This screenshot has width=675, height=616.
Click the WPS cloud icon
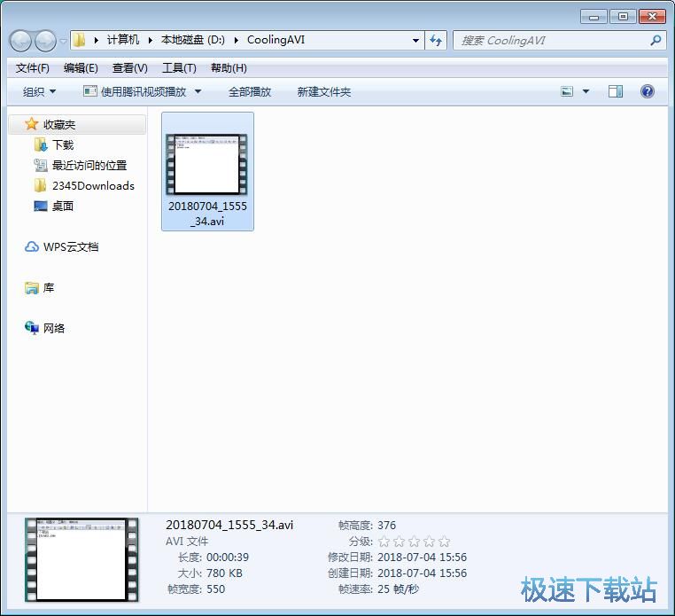point(31,246)
